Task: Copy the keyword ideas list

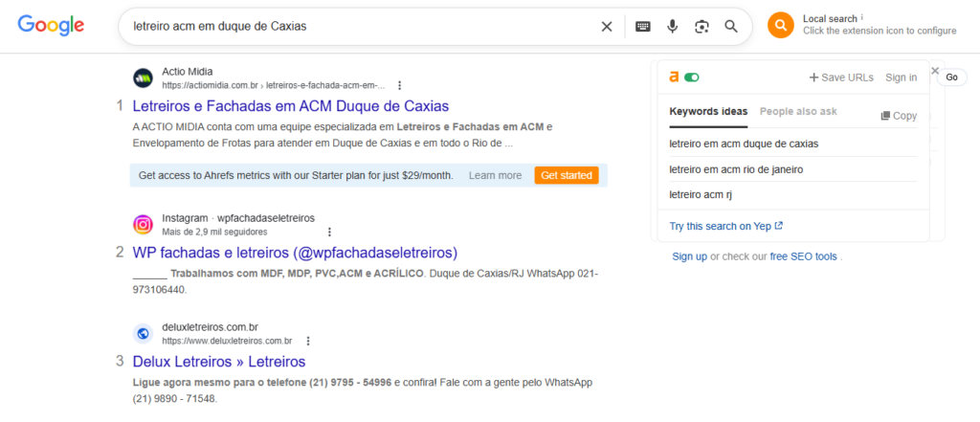Action: click(x=899, y=116)
